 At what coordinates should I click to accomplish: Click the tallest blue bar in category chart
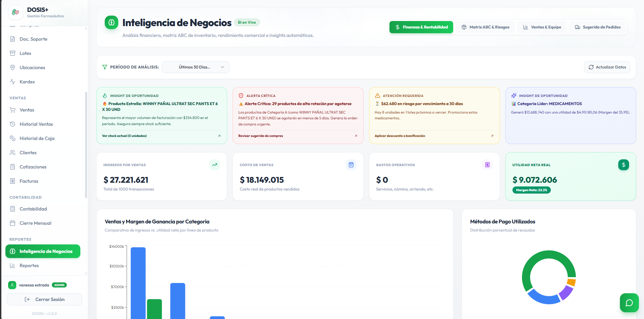pos(138,283)
